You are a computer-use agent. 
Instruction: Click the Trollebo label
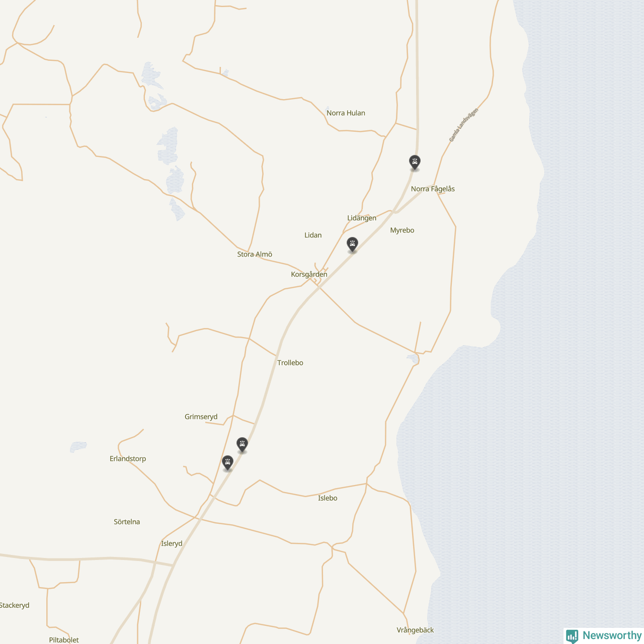click(290, 363)
